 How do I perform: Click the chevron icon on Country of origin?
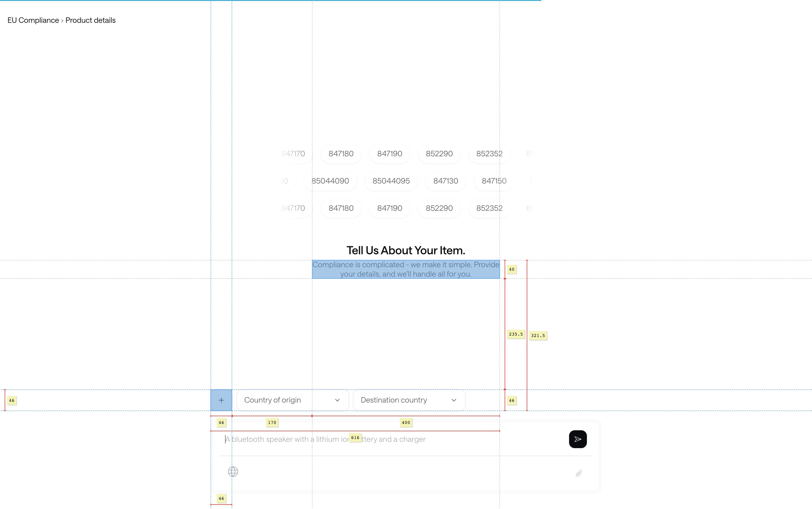[338, 400]
